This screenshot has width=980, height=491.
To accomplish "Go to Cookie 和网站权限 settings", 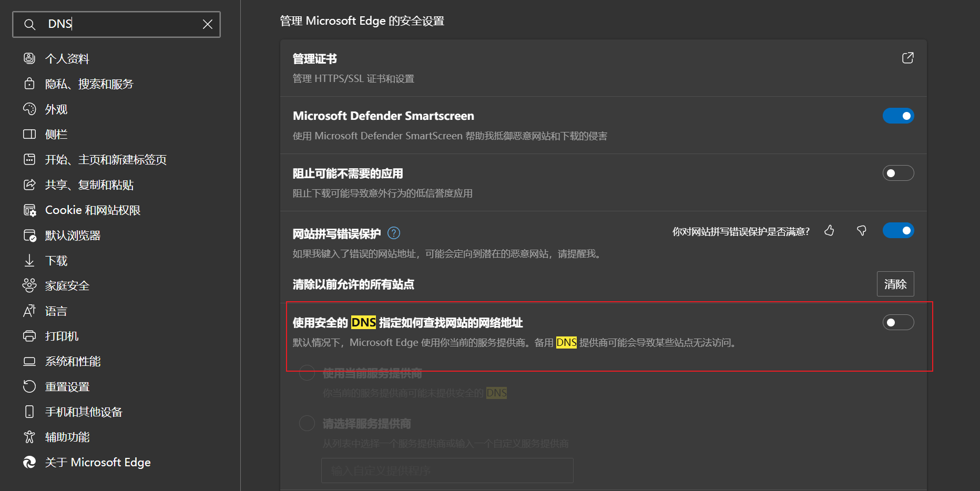I will pos(93,210).
